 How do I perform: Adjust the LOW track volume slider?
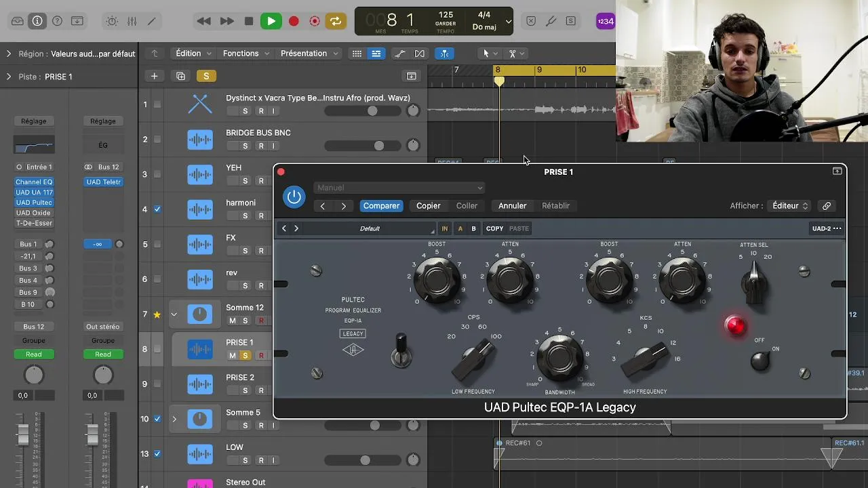coord(363,460)
